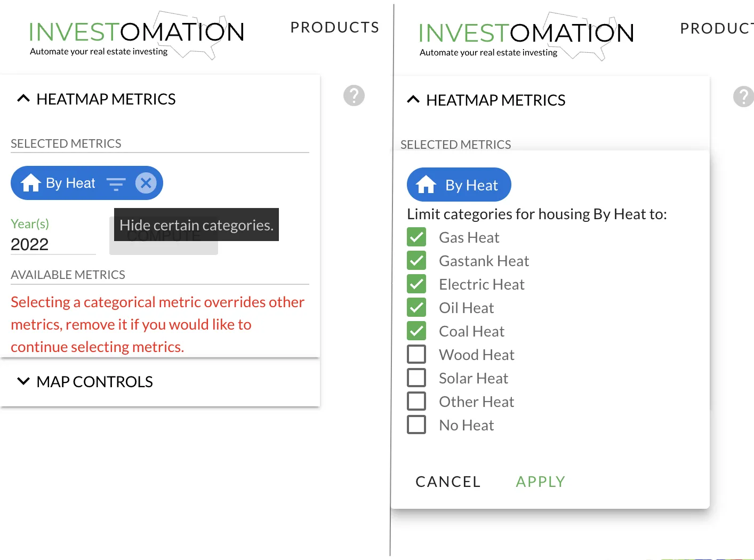Screen dimensions: 754x560
Task: Open the PRODUCTS menu on the right
Action: pyautogui.click(x=716, y=28)
